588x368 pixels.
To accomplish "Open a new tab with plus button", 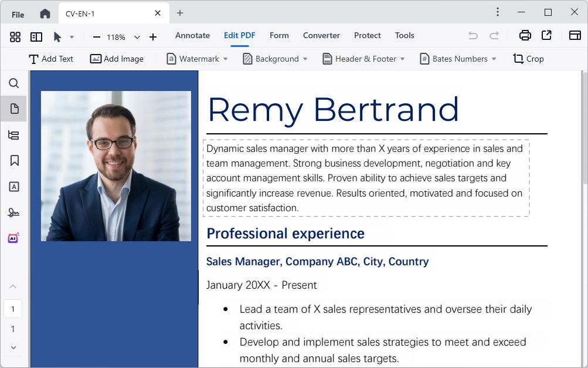I will (x=180, y=13).
